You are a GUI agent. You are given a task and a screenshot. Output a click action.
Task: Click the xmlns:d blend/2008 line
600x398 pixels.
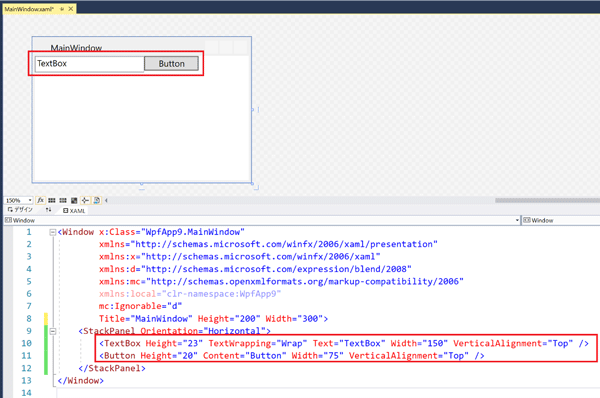click(x=255, y=269)
